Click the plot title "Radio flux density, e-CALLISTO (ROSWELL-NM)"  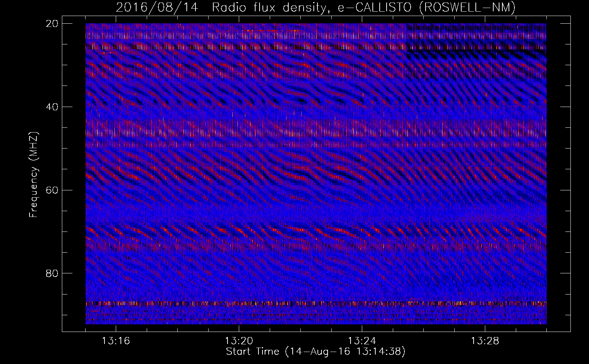pos(364,8)
